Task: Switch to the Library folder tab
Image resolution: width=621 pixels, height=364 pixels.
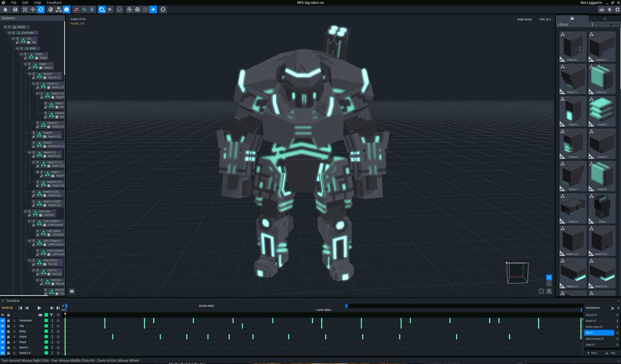Action: [x=572, y=19]
